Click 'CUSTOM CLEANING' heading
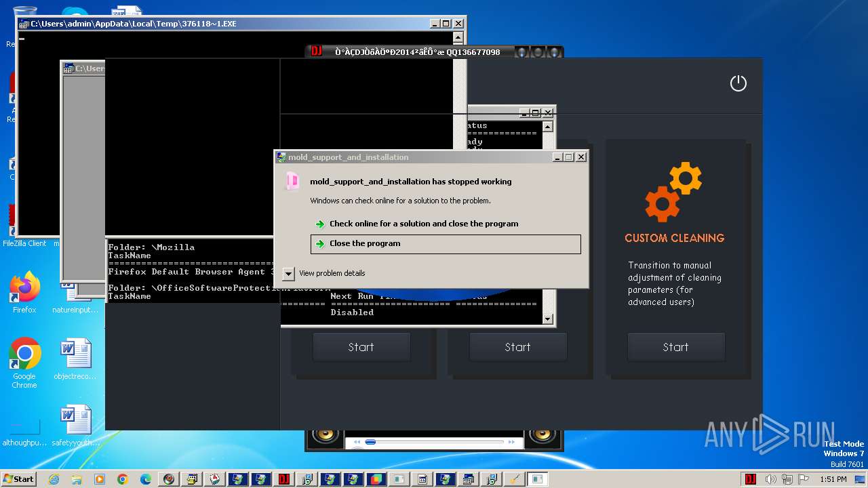 tap(675, 238)
